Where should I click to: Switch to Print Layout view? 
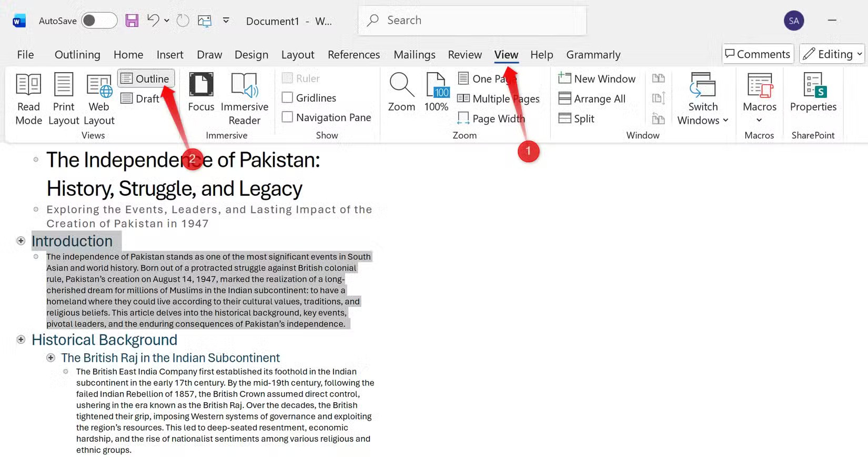pyautogui.click(x=64, y=99)
